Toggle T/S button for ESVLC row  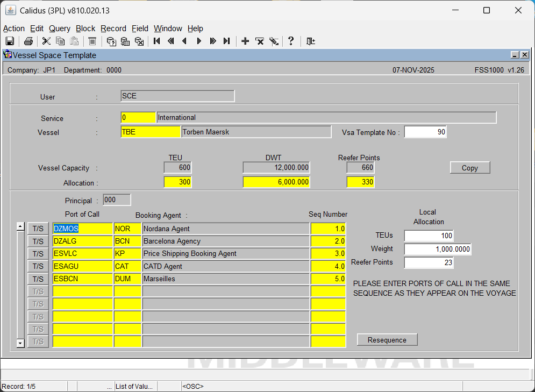click(x=38, y=254)
